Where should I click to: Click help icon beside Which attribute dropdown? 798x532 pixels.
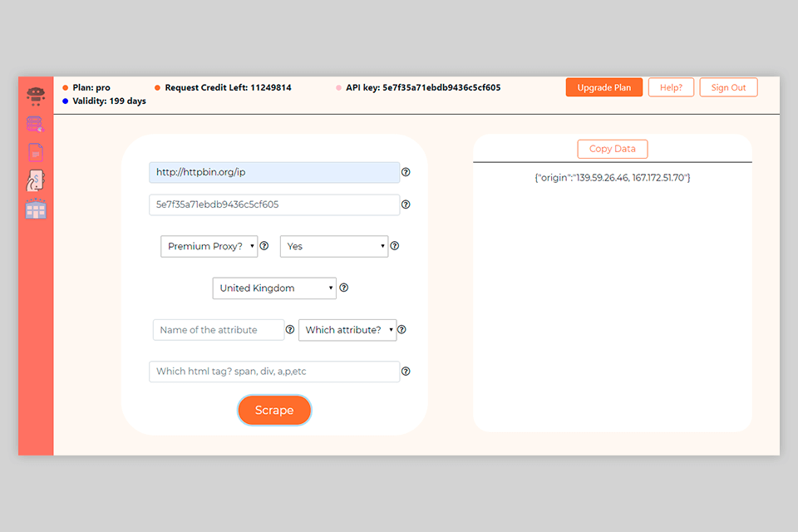[x=401, y=329]
